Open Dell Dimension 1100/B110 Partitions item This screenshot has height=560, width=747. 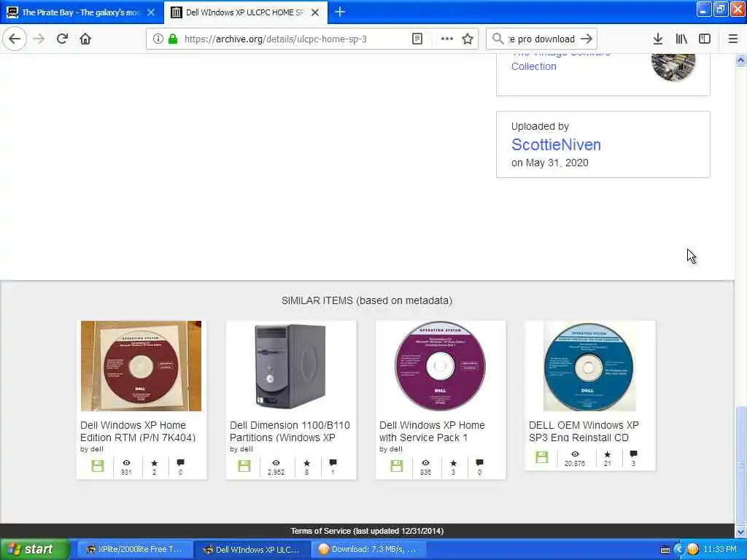(x=290, y=432)
